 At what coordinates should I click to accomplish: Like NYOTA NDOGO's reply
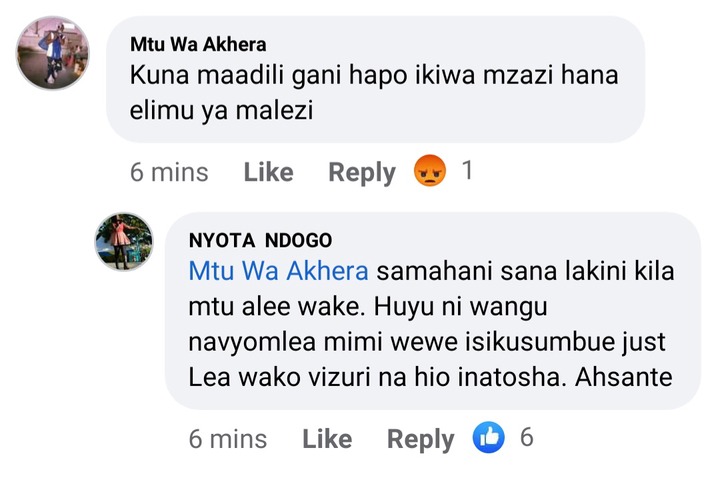click(x=327, y=438)
